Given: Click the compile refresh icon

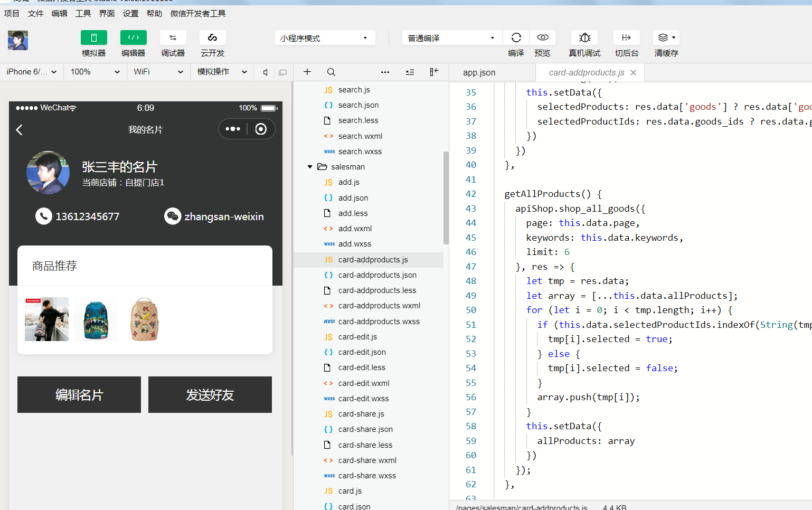Looking at the screenshot, I should [x=516, y=38].
